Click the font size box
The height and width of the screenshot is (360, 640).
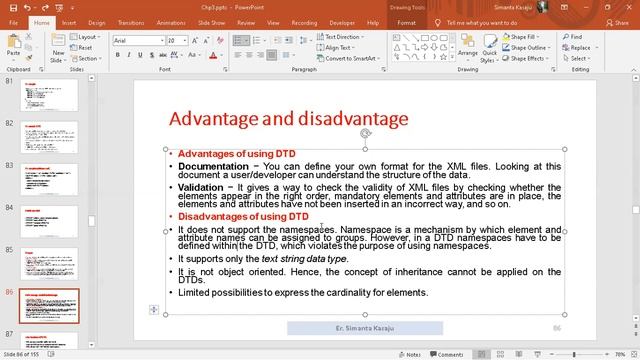click(177, 40)
